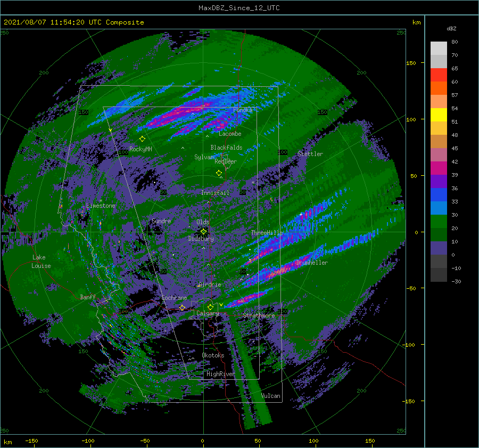
Task: Click the -100 tick on the bottom km axis
Action: coord(88,441)
